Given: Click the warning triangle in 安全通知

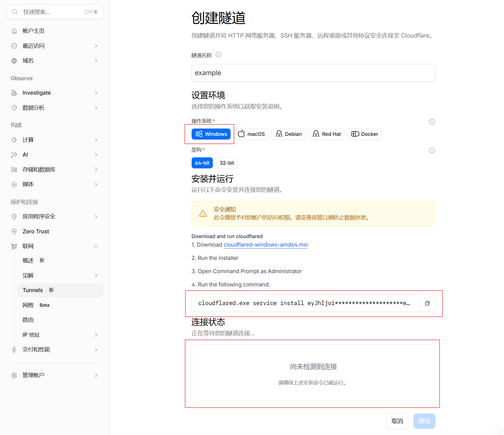Looking at the screenshot, I should click(203, 214).
